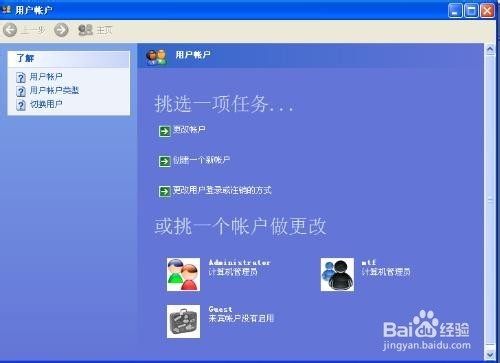The image size is (500, 363).
Task: Click the 了解 sidebar panel header
Action: (69, 59)
